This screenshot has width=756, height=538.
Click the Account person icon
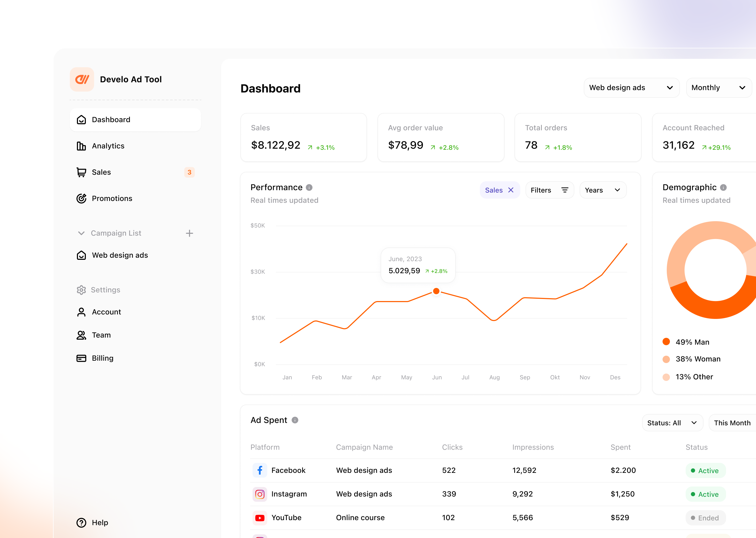point(81,312)
